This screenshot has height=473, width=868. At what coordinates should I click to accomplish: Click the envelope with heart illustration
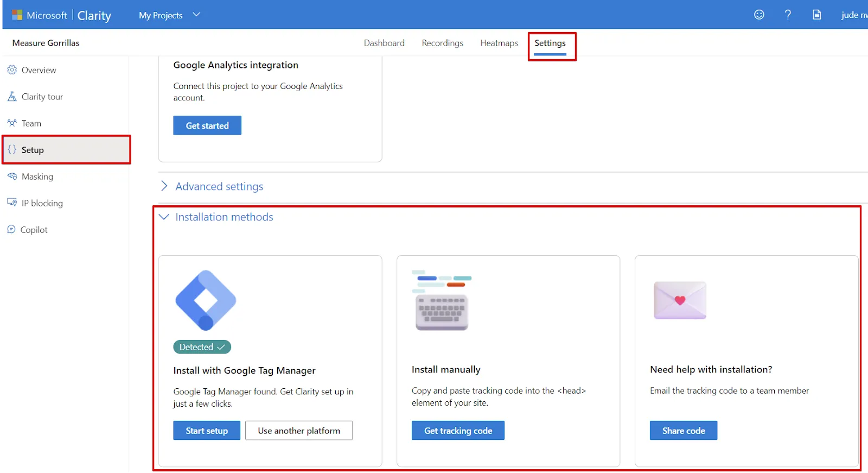pyautogui.click(x=680, y=300)
